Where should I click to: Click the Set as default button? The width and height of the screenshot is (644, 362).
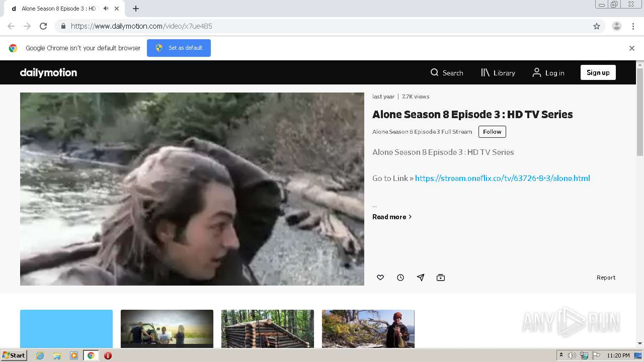[179, 48]
